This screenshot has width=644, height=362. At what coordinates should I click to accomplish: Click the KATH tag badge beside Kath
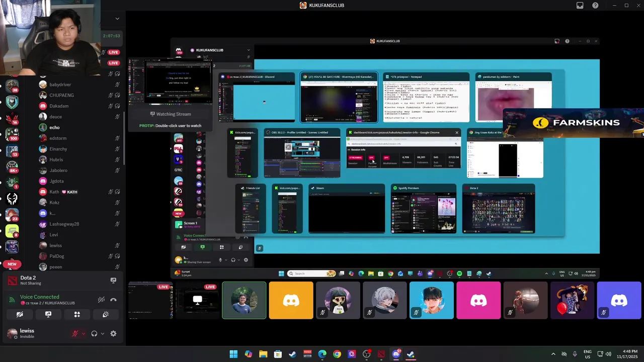click(69, 192)
